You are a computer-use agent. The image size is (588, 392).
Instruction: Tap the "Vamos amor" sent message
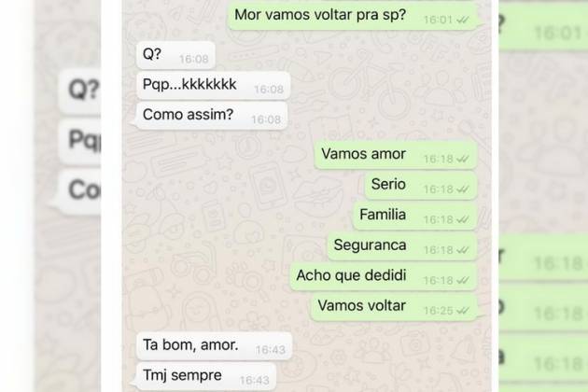[396, 155]
